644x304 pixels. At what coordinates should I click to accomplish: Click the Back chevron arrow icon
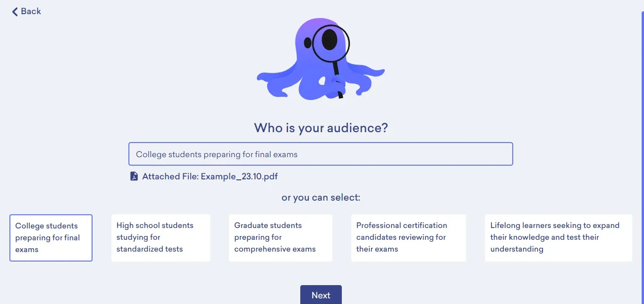tap(15, 11)
